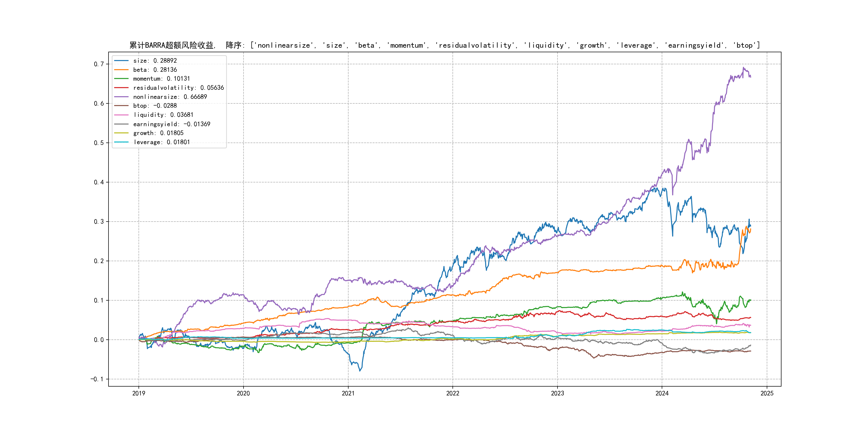Click the chart title text at top
Image resolution: width=868 pixels, height=434 pixels.
(444, 45)
